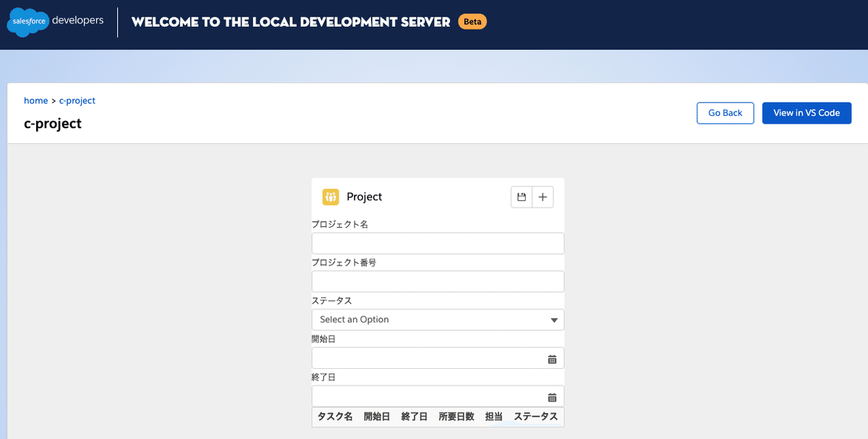
Task: Expand the dropdown chevron on the status picklist
Action: (554, 319)
